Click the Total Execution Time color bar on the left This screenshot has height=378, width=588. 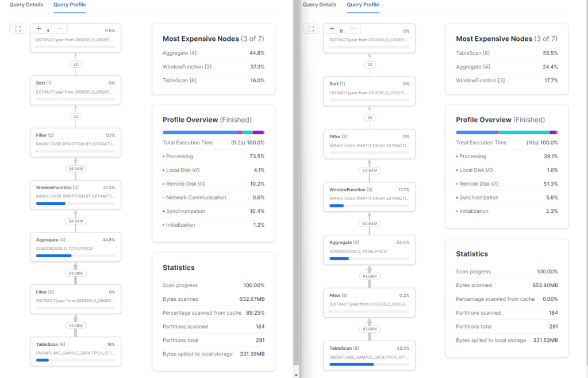pyautogui.click(x=213, y=133)
